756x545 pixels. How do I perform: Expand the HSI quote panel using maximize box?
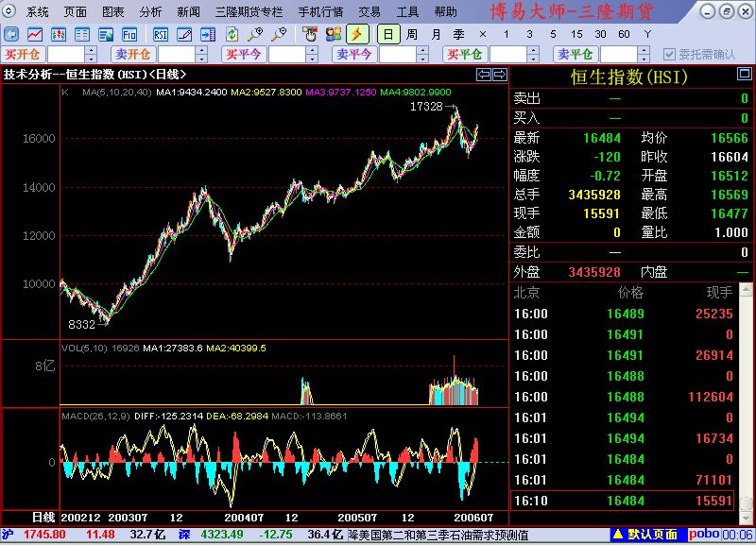(745, 74)
